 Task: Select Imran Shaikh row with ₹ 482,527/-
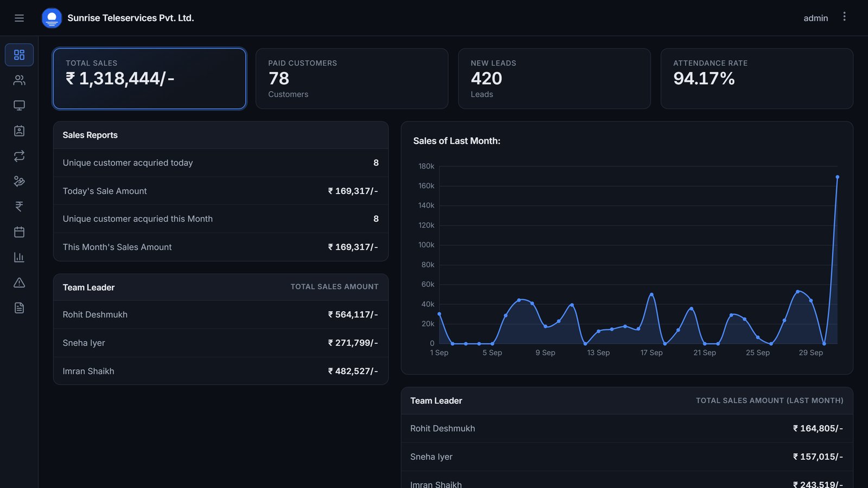point(221,371)
